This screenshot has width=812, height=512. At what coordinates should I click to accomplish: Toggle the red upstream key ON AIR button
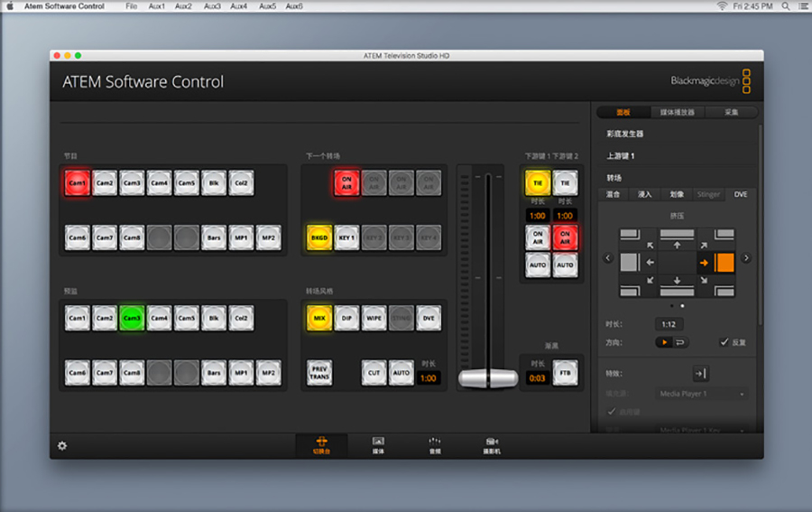click(x=347, y=183)
